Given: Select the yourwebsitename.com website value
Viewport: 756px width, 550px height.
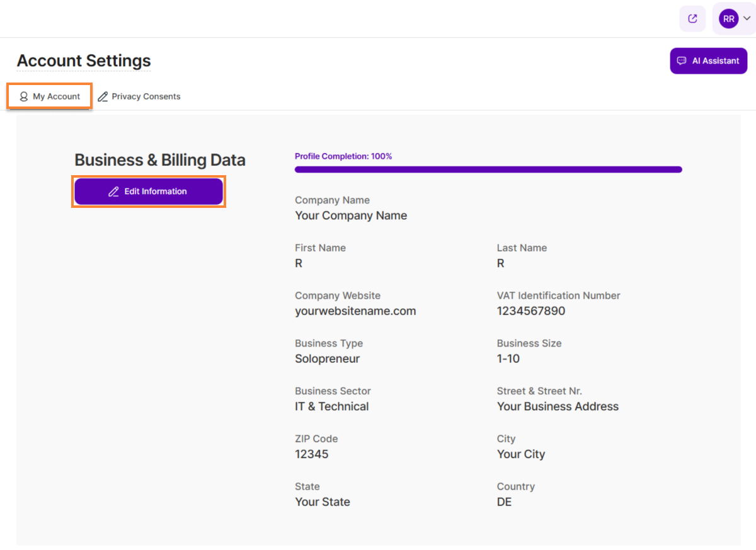Looking at the screenshot, I should point(355,311).
